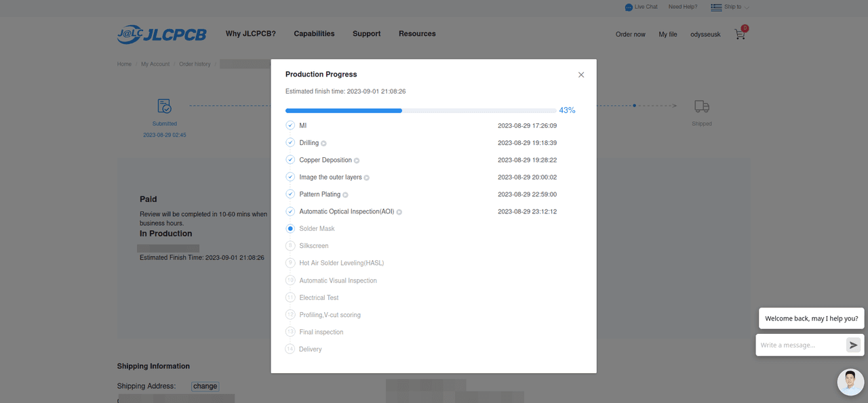This screenshot has height=403, width=868.
Task: Click the Submitted order status icon
Action: [x=164, y=106]
